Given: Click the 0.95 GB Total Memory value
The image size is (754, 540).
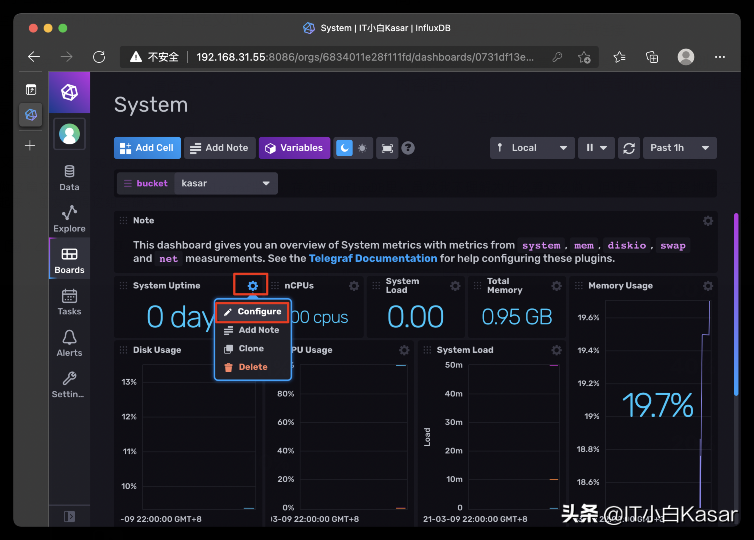Looking at the screenshot, I should [517, 317].
